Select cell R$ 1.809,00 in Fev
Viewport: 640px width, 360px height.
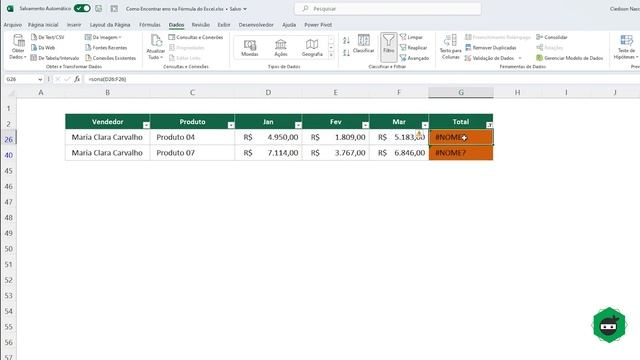(336, 137)
